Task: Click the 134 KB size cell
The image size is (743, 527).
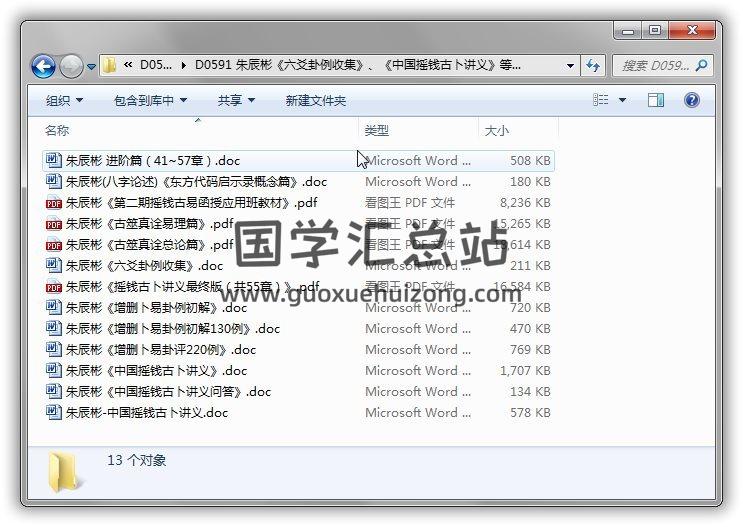Action: pyautogui.click(x=530, y=391)
